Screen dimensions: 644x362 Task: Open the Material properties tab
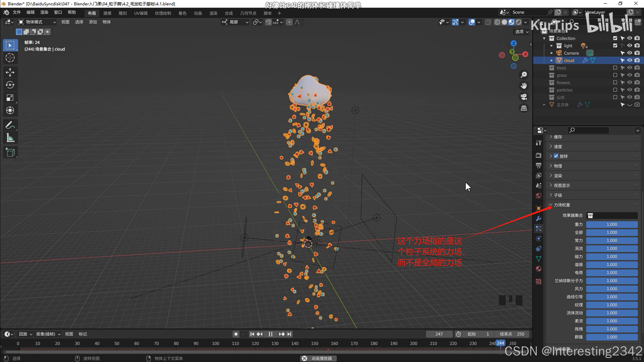coord(539,269)
